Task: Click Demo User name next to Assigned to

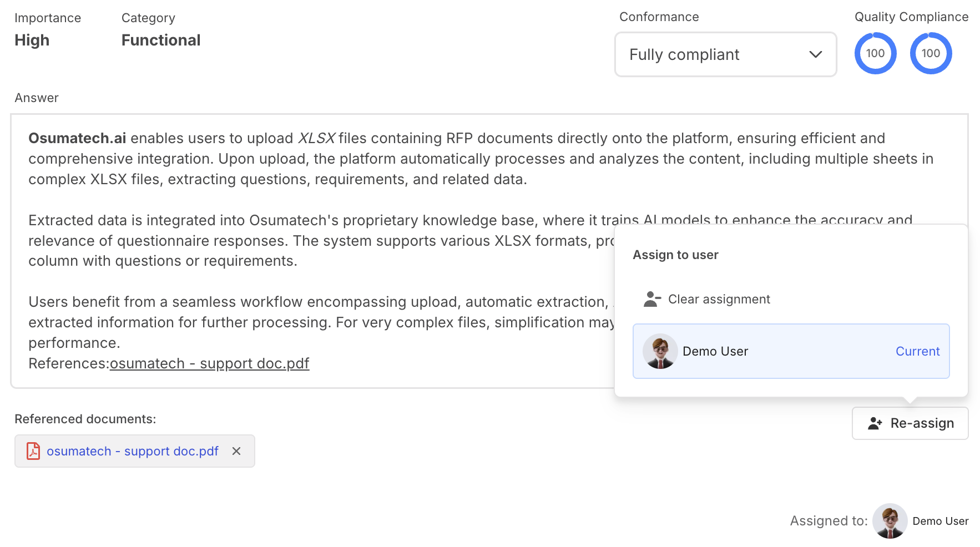Action: pos(940,521)
